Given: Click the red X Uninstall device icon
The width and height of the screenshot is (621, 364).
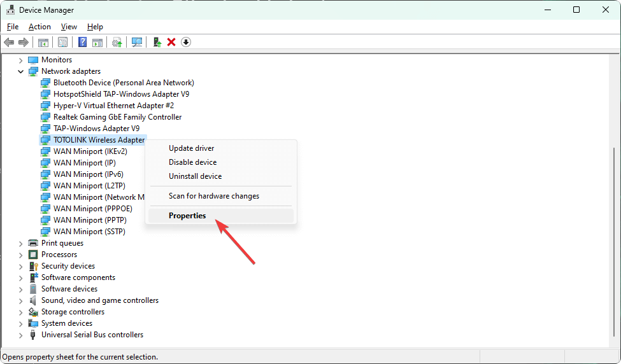Looking at the screenshot, I should pos(171,42).
